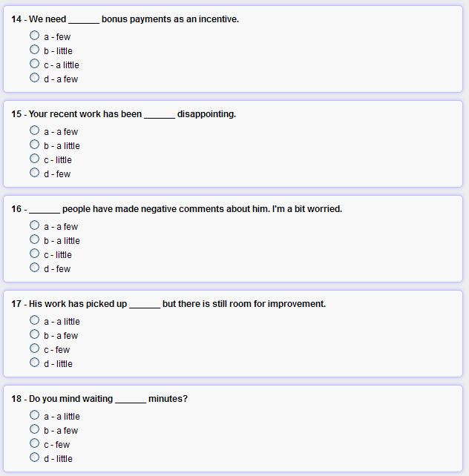Pick 'little' option under question 14
The width and height of the screenshot is (469, 476).
pyautogui.click(x=35, y=50)
